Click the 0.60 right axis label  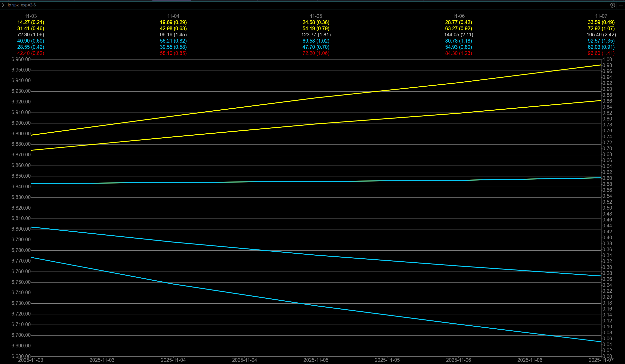(607, 178)
